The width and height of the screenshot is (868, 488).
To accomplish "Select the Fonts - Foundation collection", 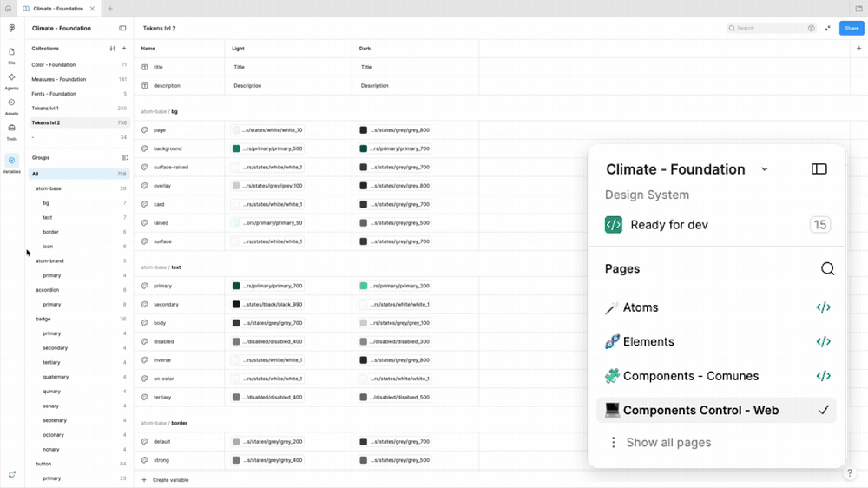I will click(79, 94).
